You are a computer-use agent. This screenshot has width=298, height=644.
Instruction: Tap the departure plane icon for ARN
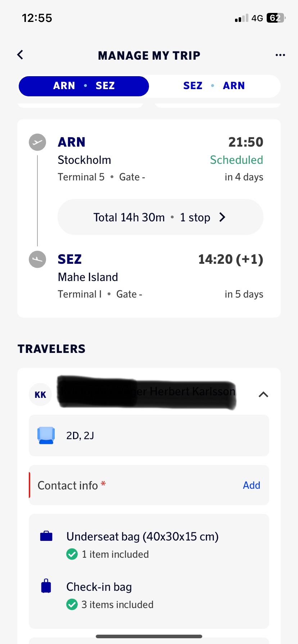tap(37, 142)
